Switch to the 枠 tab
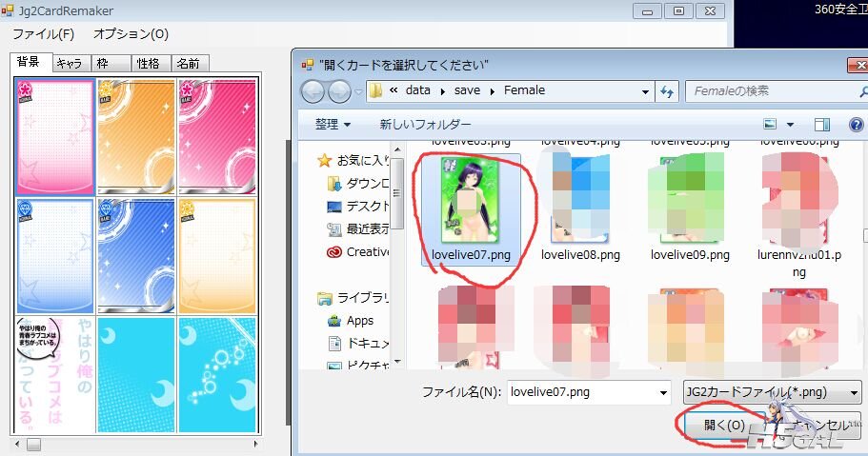 coord(111,64)
